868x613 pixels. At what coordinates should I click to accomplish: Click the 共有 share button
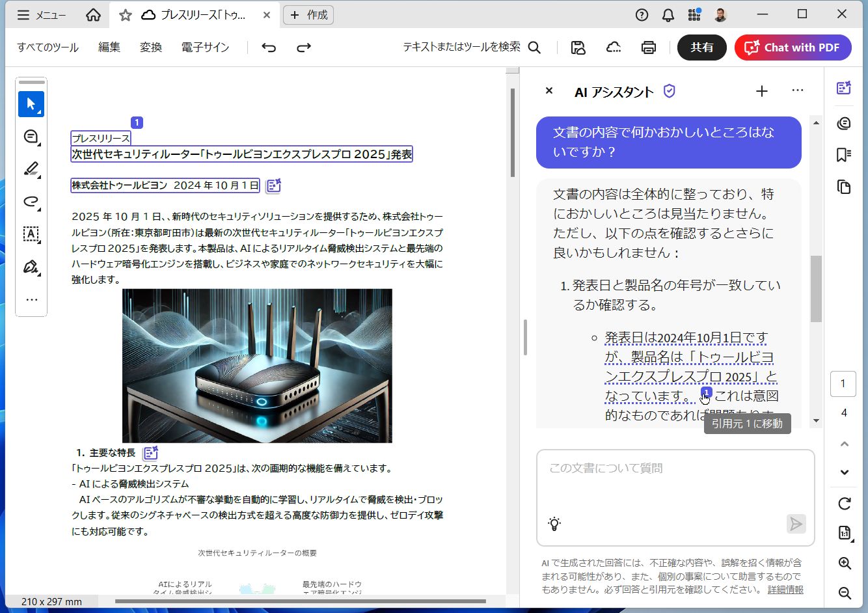[701, 48]
